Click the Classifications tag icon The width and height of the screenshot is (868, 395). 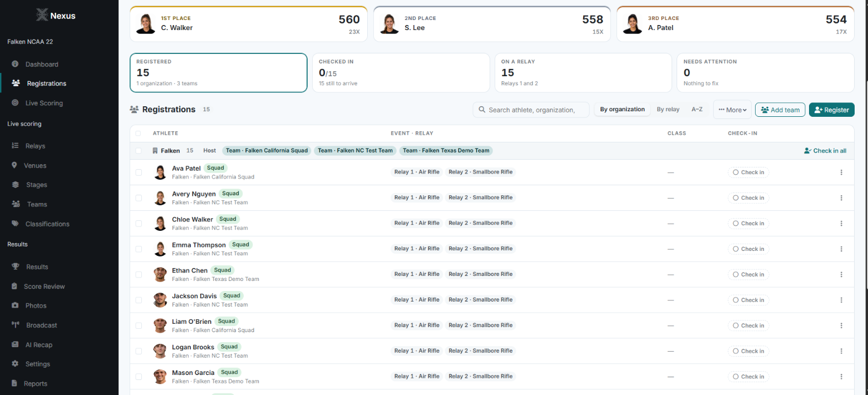[x=15, y=224]
